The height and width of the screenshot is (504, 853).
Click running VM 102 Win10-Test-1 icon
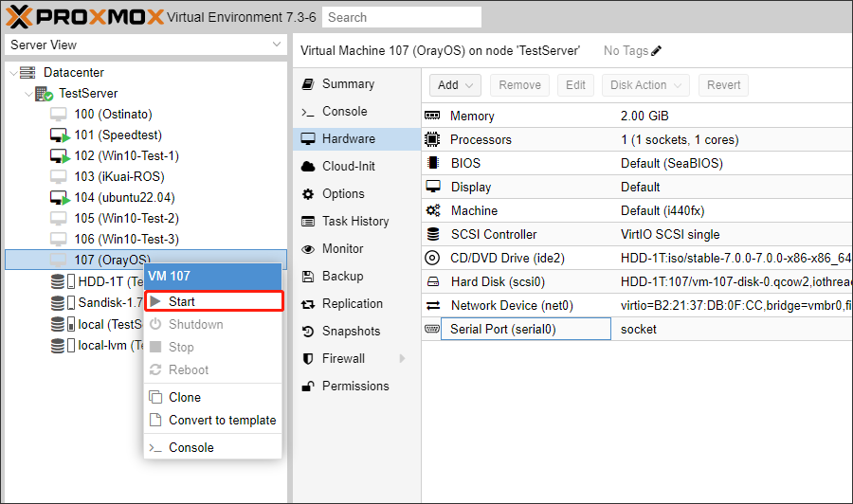coord(60,156)
